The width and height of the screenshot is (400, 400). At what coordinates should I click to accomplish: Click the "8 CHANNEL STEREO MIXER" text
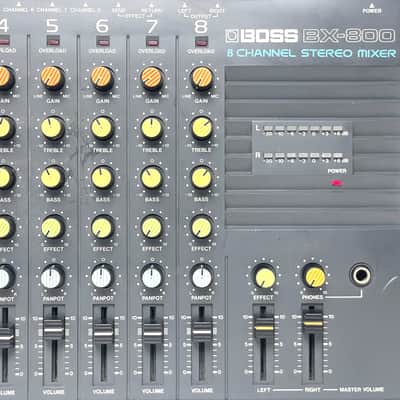click(x=311, y=53)
